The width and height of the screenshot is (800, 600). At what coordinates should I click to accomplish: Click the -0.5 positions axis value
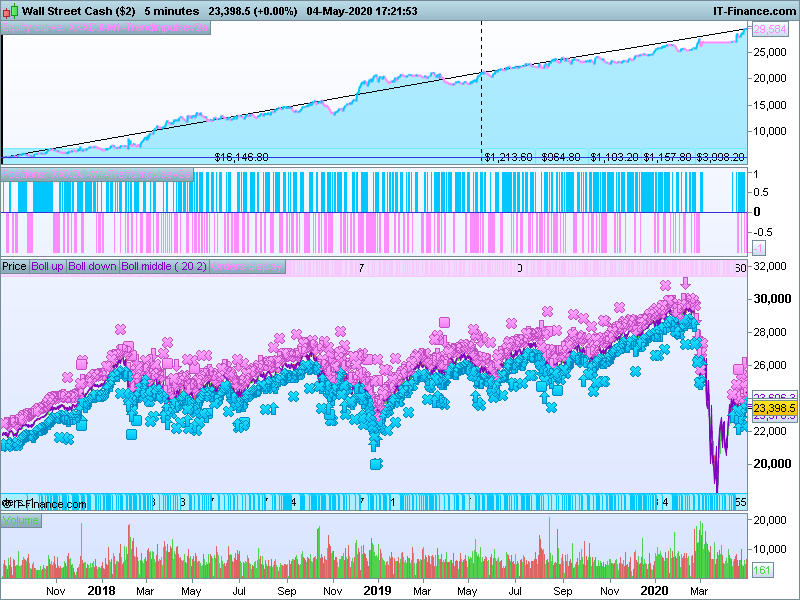pos(763,232)
